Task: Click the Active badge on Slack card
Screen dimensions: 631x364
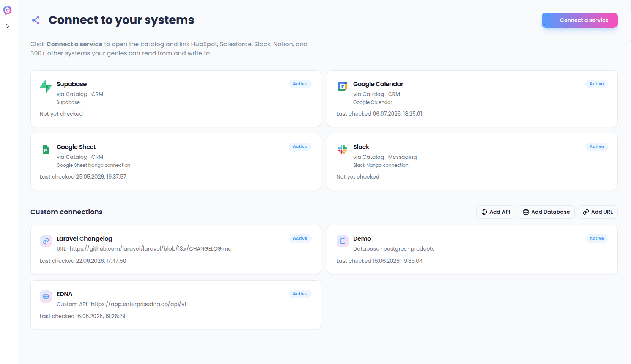Action: click(596, 147)
